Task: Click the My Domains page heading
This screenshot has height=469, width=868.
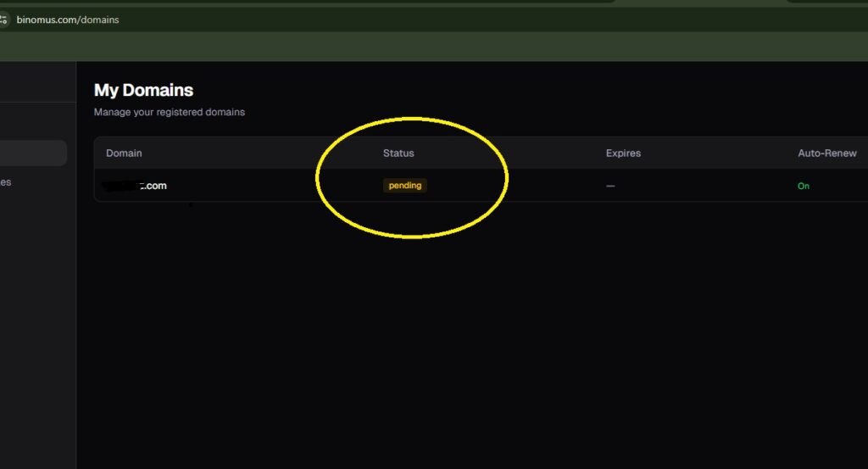Action: point(143,90)
